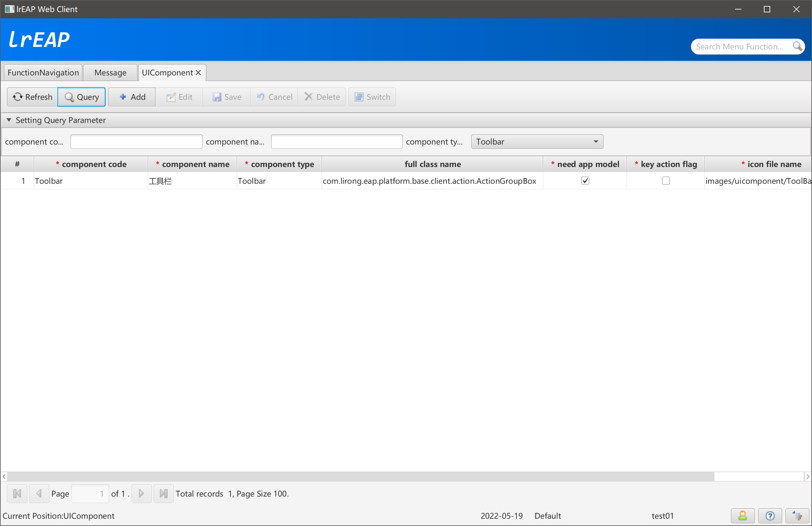The image size is (812, 526).
Task: Click the component type column header
Action: pos(279,164)
